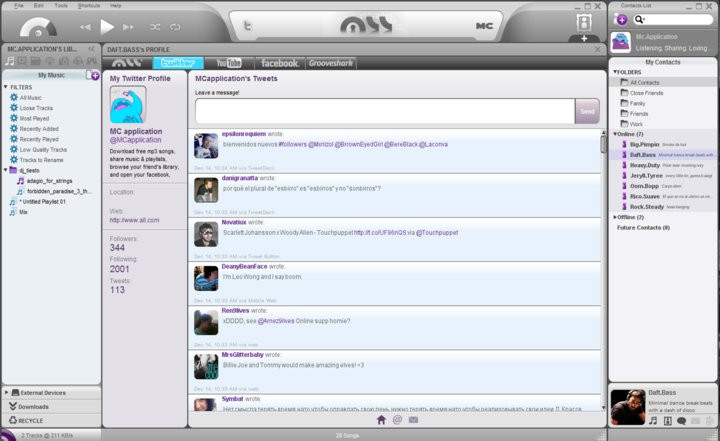Screen dimensions: 720x441
Task: Click the scrollbar thumb of the tweets list
Action: [x=603, y=144]
